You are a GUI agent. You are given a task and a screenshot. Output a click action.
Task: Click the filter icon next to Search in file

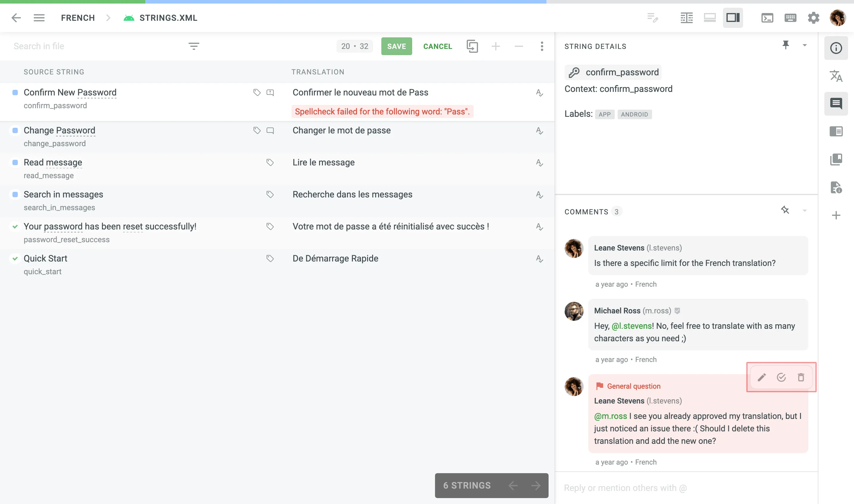pyautogui.click(x=193, y=46)
